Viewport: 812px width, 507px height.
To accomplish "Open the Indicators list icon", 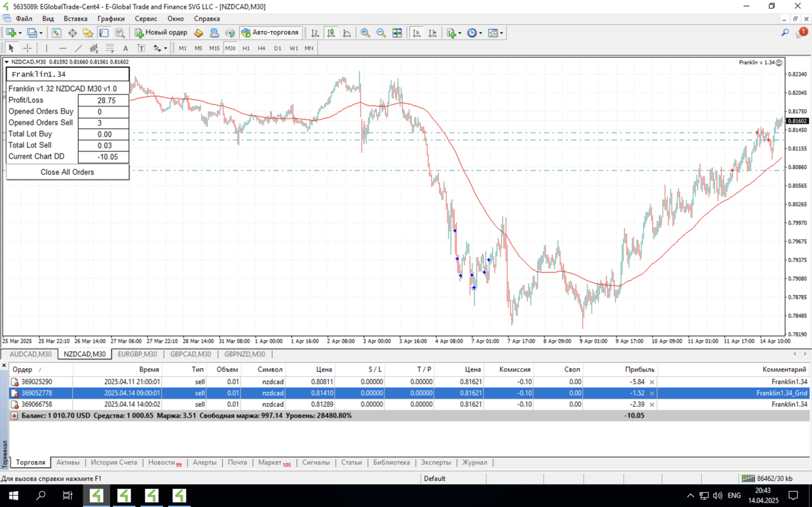I will point(451,33).
